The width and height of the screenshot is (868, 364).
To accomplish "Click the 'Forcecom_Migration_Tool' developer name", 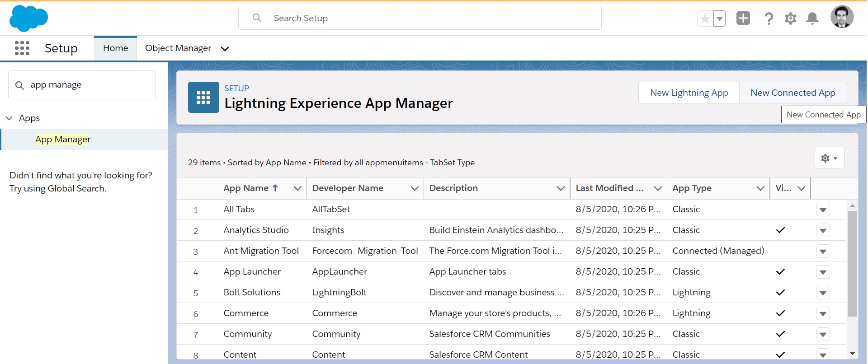I will coord(365,251).
